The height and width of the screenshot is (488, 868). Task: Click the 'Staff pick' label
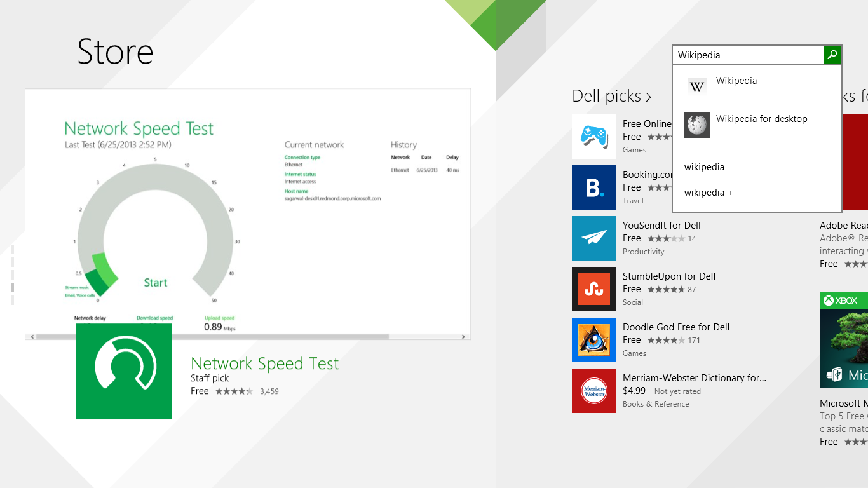click(210, 378)
